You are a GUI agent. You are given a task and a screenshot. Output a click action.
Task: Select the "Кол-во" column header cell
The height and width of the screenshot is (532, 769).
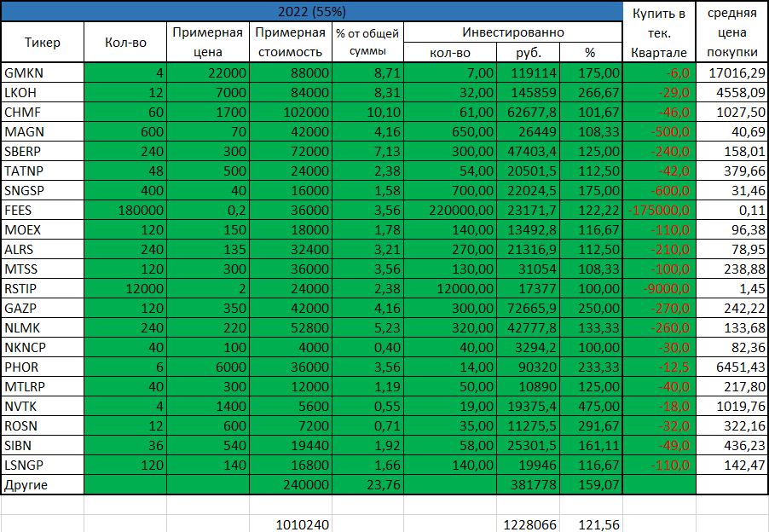[x=125, y=42]
